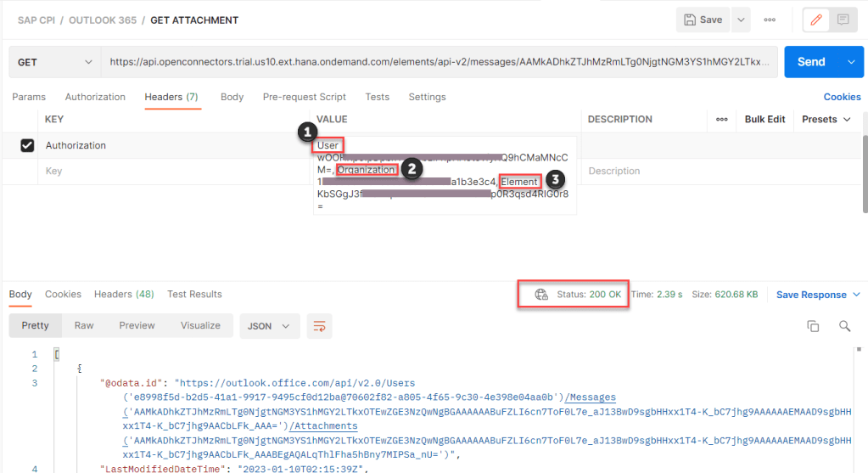The width and height of the screenshot is (868, 473).
Task: Open the JSON format dropdown
Action: tap(270, 325)
